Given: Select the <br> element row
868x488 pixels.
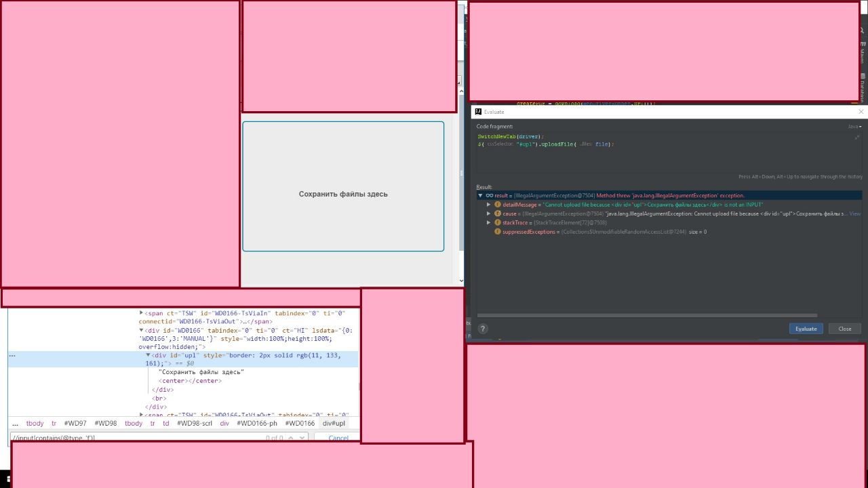Looking at the screenshot, I should (x=160, y=399).
